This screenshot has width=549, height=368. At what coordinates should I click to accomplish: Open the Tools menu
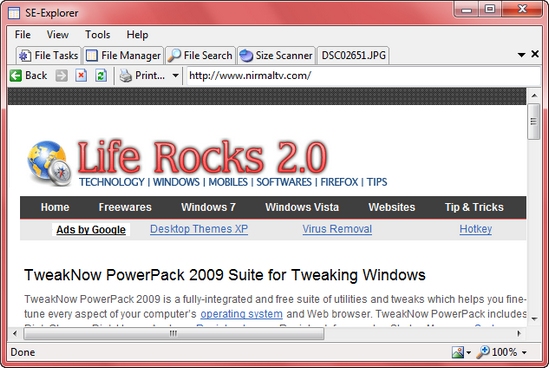(98, 35)
